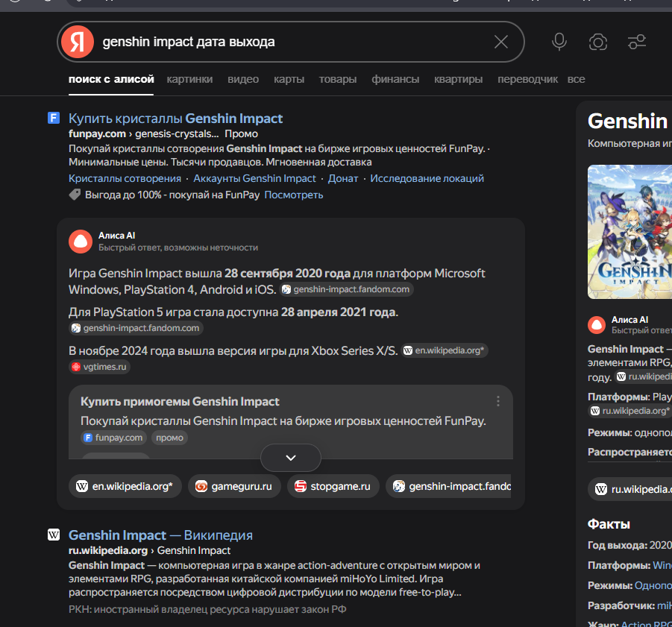Click the funpay.com chip in the promo card

[x=113, y=438]
